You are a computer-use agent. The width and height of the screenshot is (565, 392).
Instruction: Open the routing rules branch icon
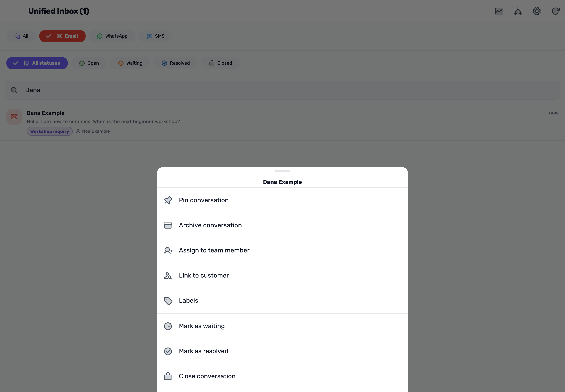[518, 11]
